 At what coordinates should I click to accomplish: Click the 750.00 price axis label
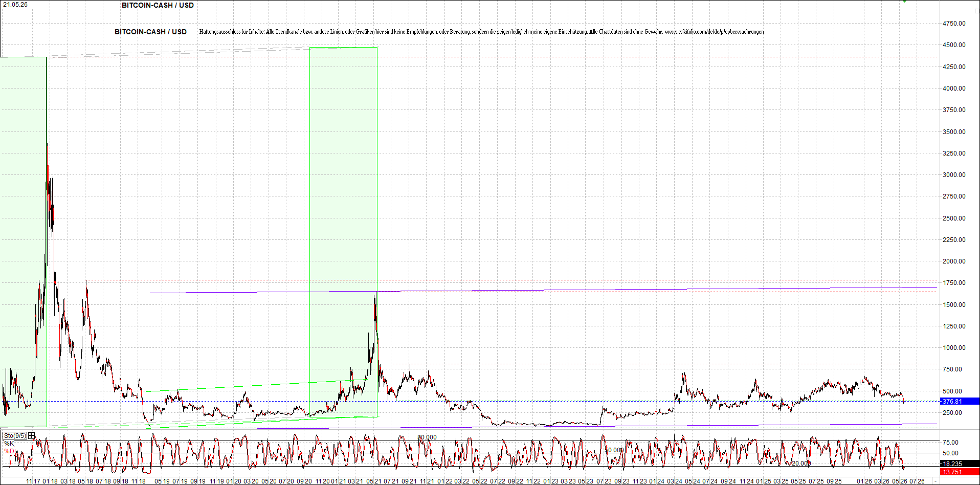click(952, 369)
